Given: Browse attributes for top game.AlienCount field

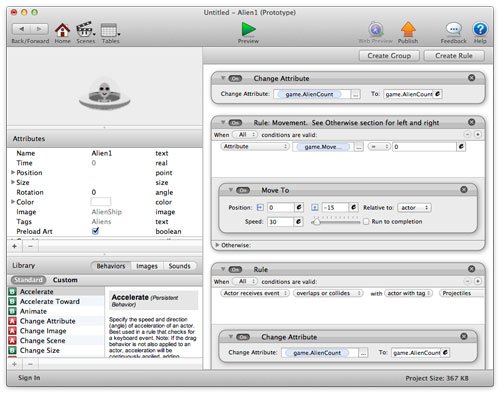Looking at the screenshot, I should pos(356,94).
